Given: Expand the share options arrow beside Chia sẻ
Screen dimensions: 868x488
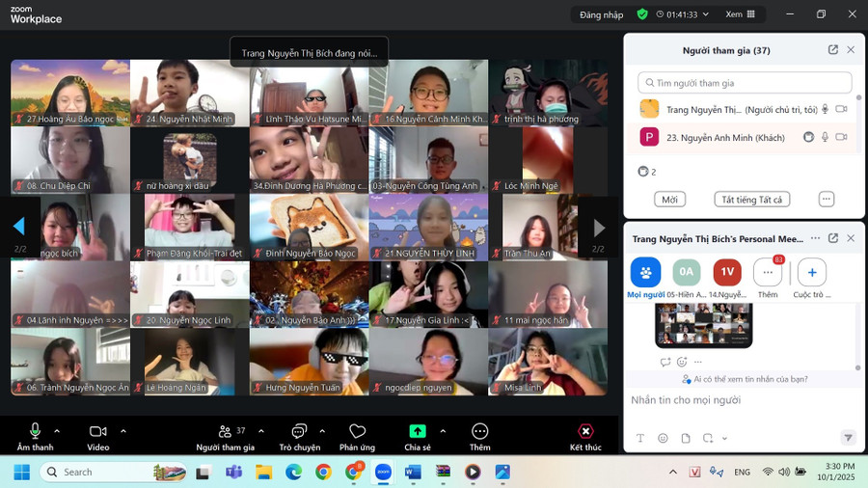Looking at the screenshot, I should click(442, 431).
